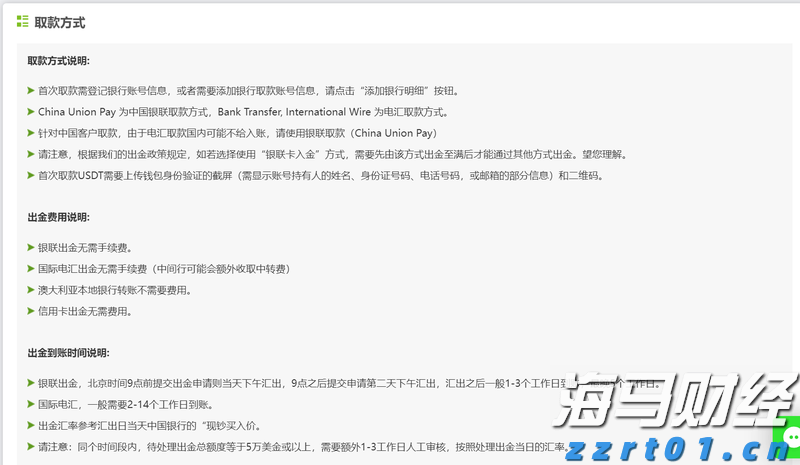800x465 pixels.
Task: Click arrow bullet before China Union Pay line
Action: (31, 112)
